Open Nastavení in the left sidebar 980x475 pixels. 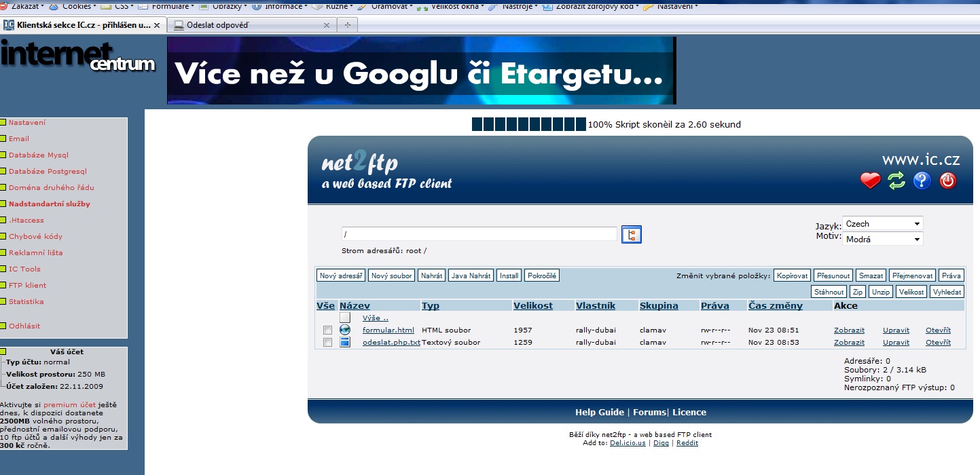27,122
